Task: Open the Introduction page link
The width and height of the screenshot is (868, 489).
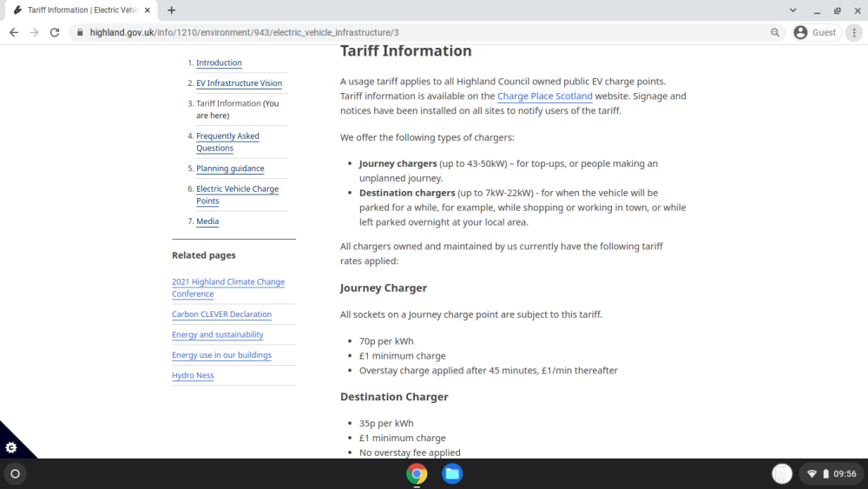Action: (x=219, y=63)
